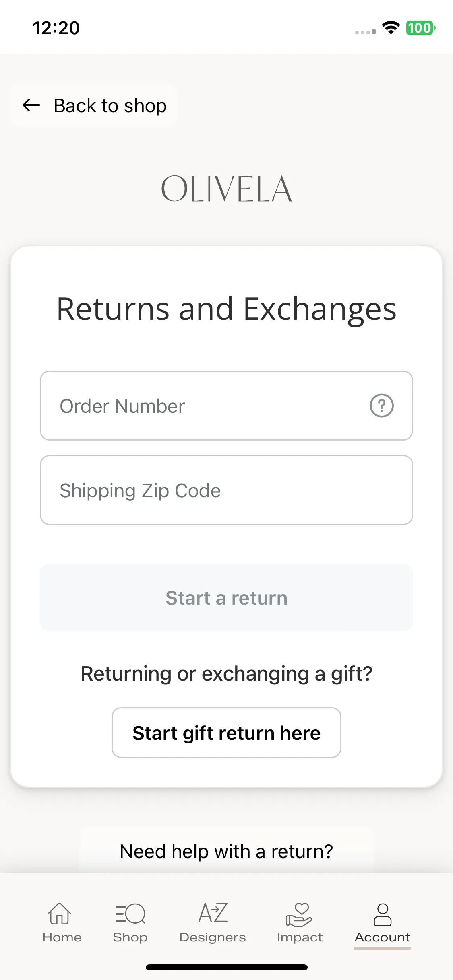
Task: Click the Start a return button
Action: 226,597
